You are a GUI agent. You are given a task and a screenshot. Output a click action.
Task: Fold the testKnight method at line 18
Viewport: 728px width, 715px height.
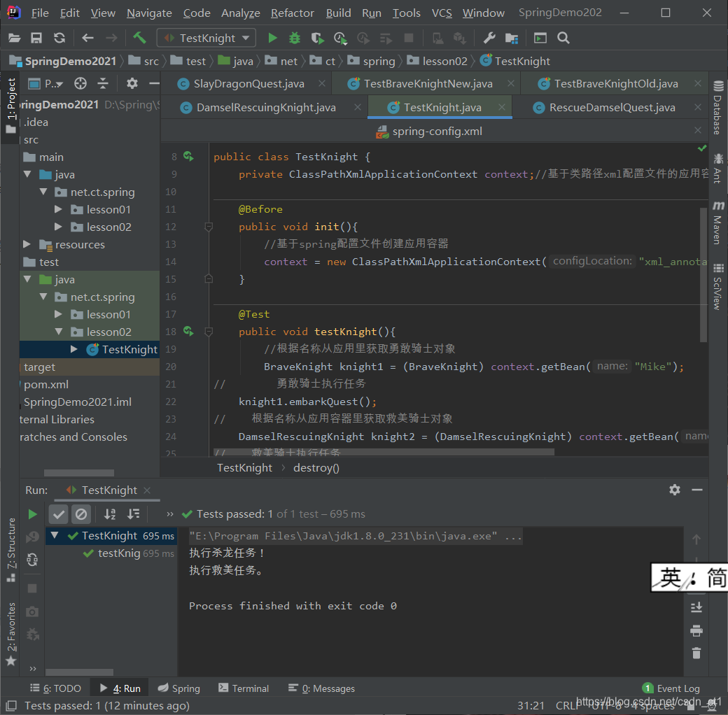[209, 332]
